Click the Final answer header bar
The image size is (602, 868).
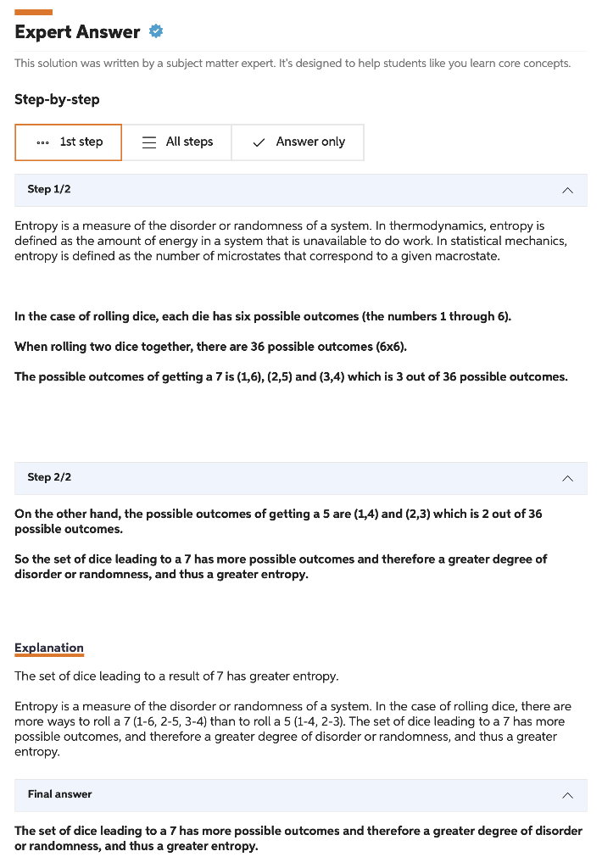click(301, 795)
